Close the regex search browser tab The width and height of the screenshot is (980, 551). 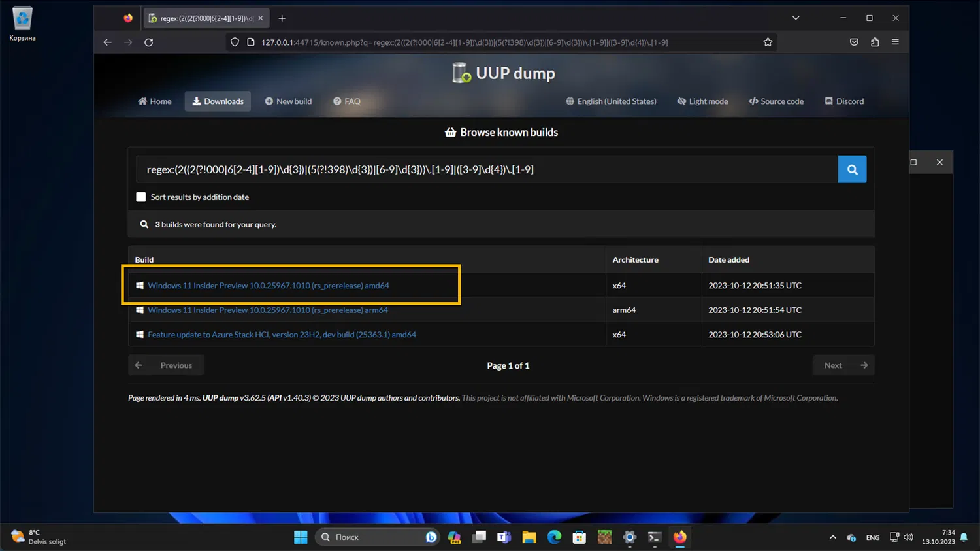pyautogui.click(x=261, y=18)
